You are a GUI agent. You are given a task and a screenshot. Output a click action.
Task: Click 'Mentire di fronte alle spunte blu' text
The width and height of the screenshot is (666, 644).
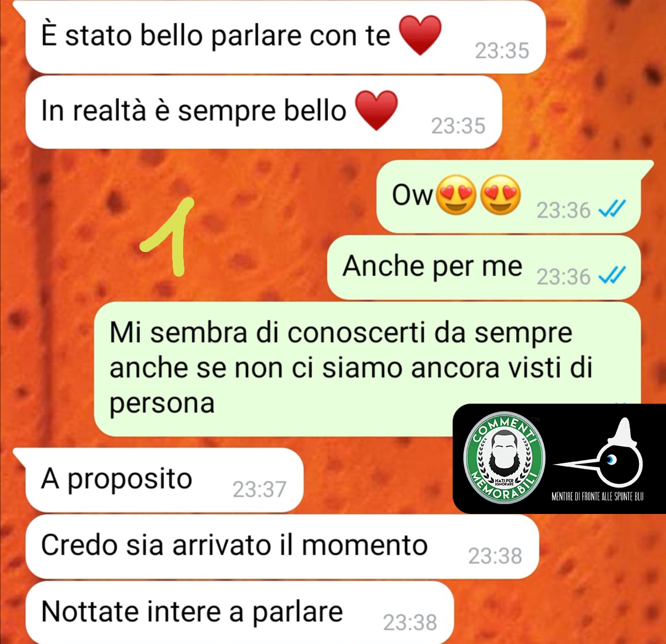(597, 496)
